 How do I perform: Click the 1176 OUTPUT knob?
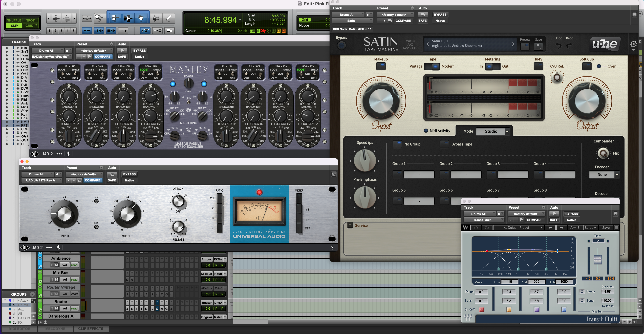click(x=127, y=214)
